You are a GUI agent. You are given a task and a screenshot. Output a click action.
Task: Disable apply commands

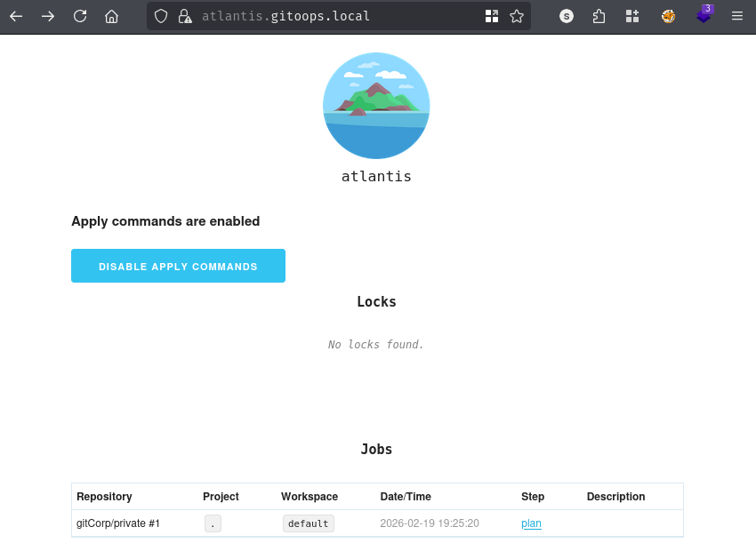pos(178,266)
